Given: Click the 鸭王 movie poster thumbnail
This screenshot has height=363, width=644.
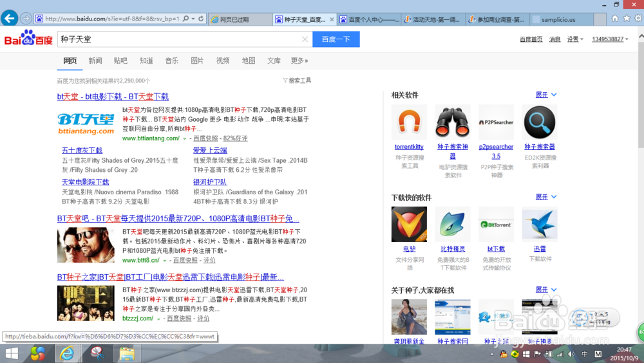Looking at the screenshot, I should coord(86,303).
